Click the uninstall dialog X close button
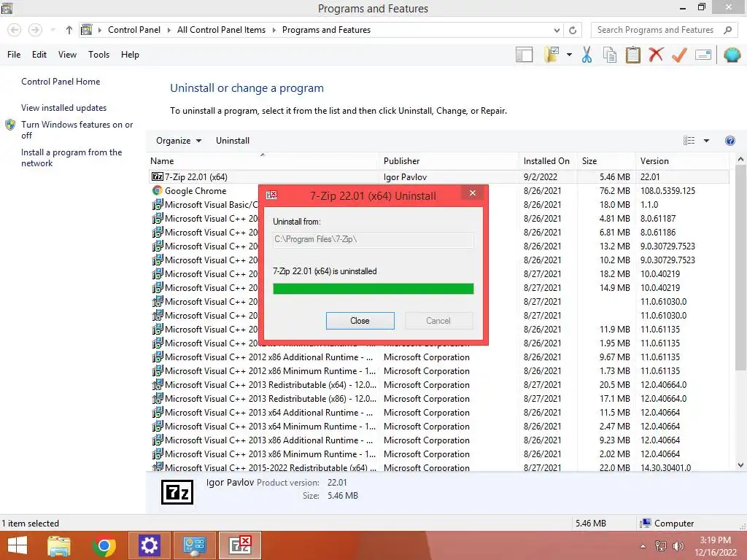This screenshot has height=560, width=747. (473, 192)
